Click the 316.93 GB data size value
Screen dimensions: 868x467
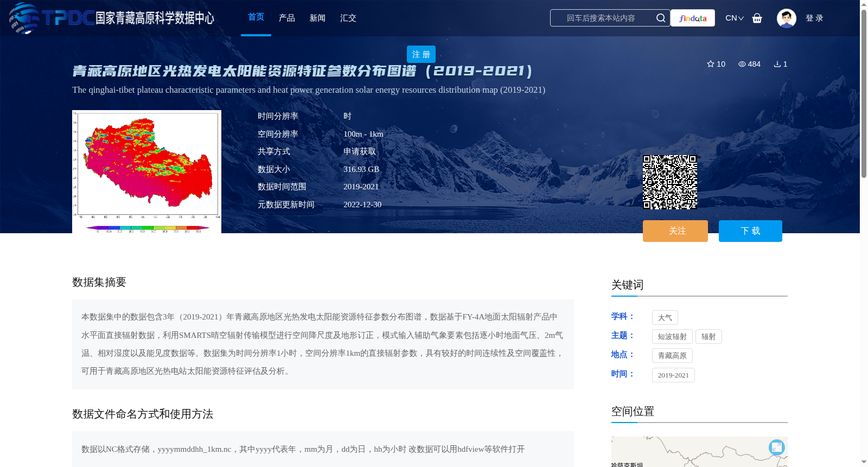pos(361,169)
